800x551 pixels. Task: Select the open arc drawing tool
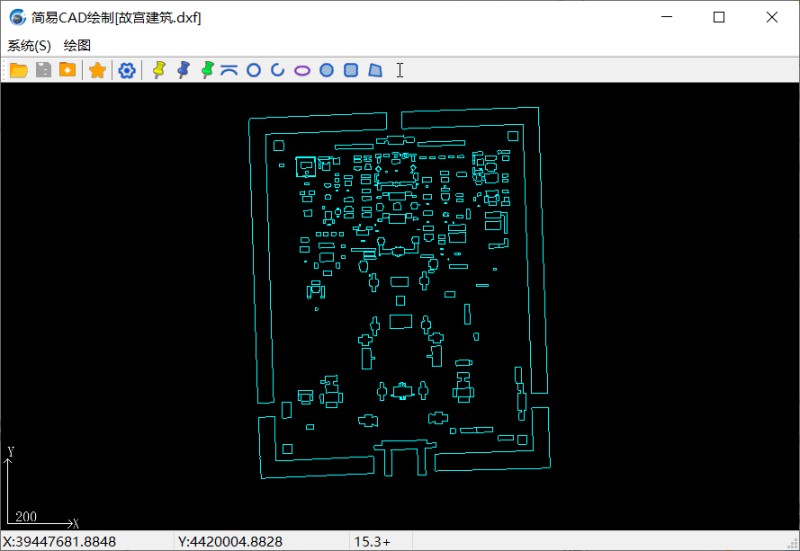(x=278, y=70)
